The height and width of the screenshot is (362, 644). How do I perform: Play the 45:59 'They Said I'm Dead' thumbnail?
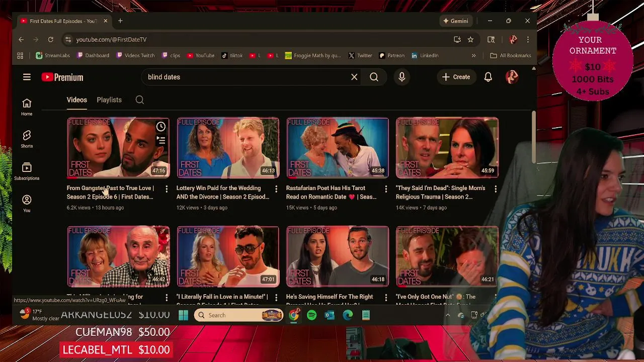point(447,148)
